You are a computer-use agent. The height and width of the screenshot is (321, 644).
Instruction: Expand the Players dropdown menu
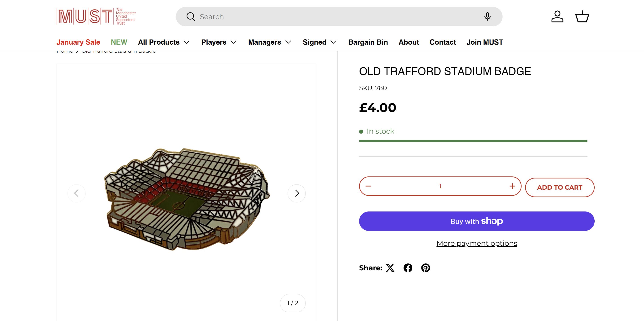(x=219, y=42)
